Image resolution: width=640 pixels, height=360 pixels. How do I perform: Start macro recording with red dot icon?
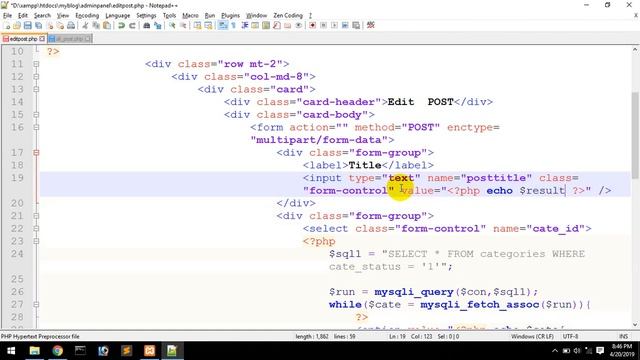point(313,25)
